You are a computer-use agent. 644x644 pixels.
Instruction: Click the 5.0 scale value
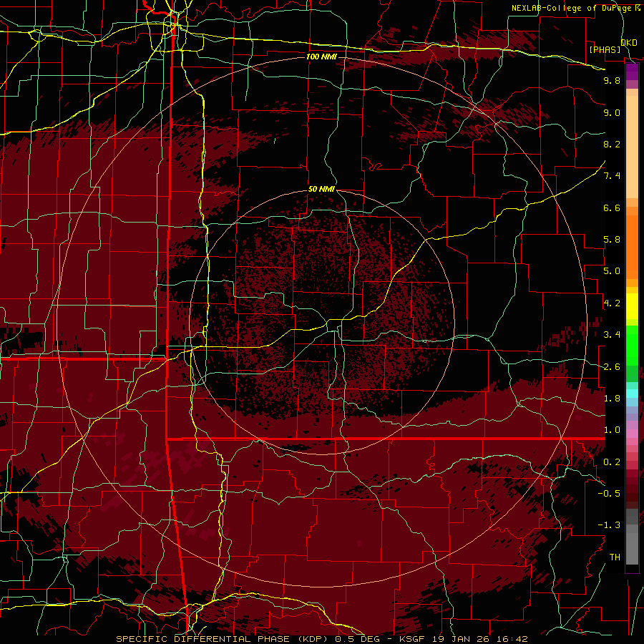point(612,271)
